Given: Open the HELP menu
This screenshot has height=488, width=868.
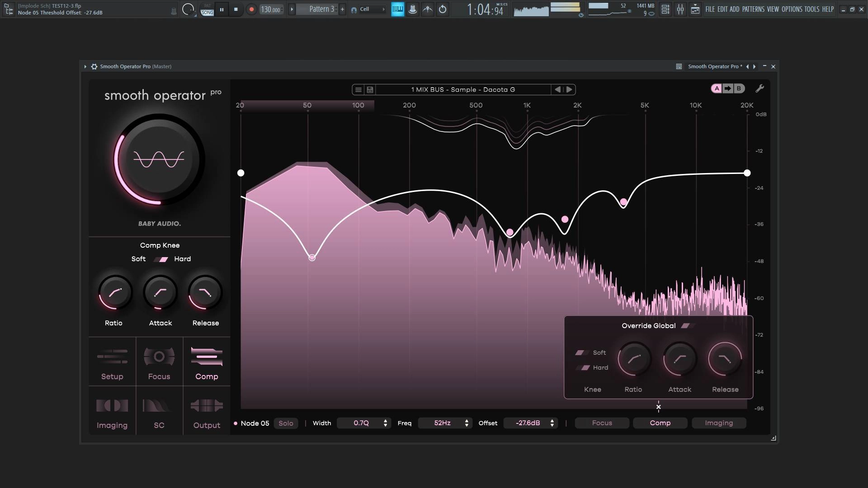Looking at the screenshot, I should tap(828, 9).
